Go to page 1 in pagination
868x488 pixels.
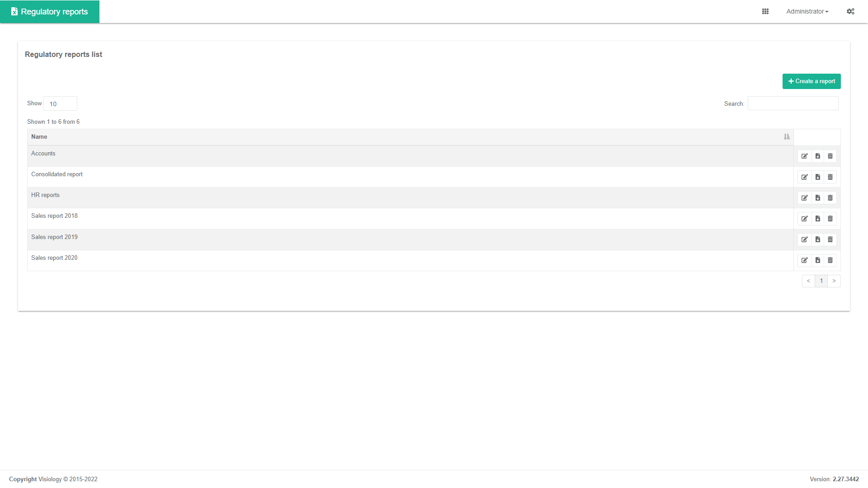tap(821, 281)
